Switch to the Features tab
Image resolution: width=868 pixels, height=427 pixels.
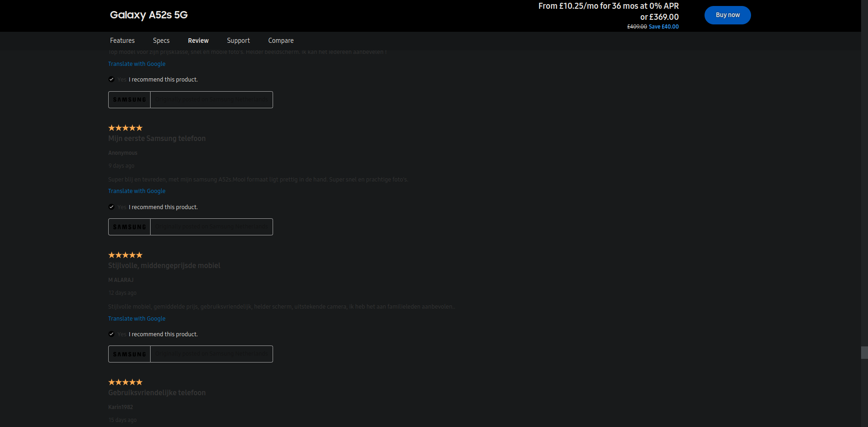122,41
